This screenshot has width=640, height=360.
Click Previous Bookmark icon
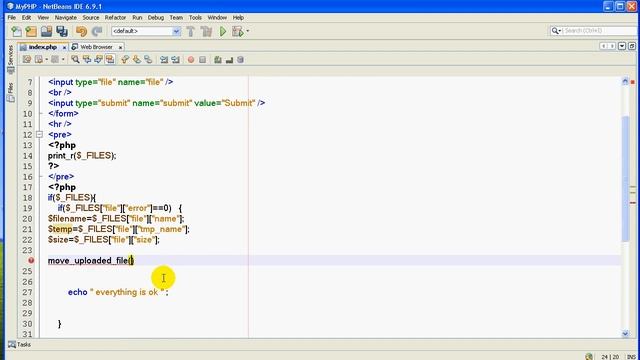tap(125, 60)
